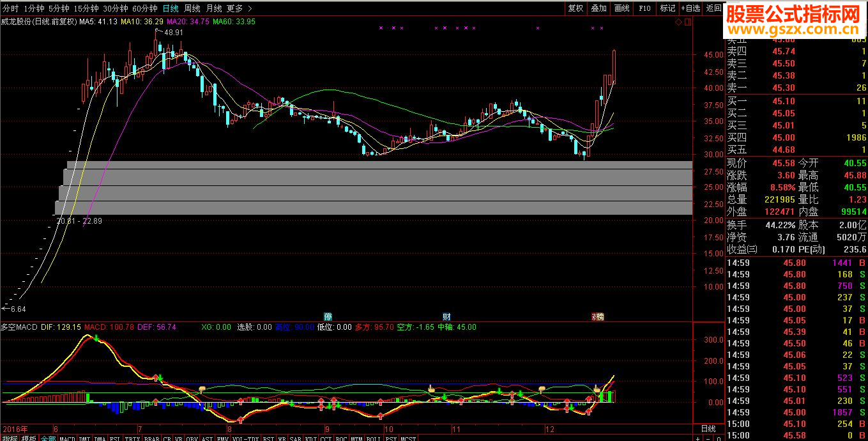Select the 60分钟 period
The height and width of the screenshot is (441, 868).
coord(145,9)
